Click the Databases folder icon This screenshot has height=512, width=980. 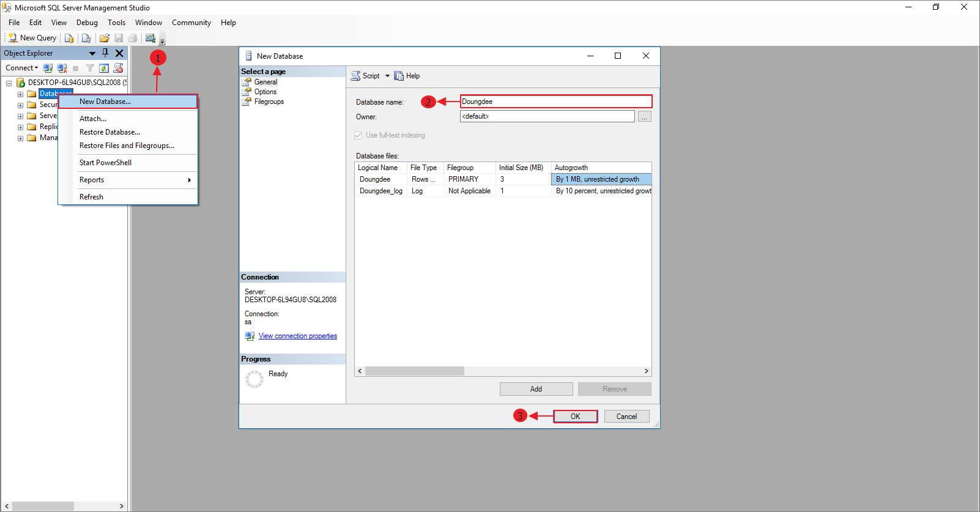click(x=32, y=94)
